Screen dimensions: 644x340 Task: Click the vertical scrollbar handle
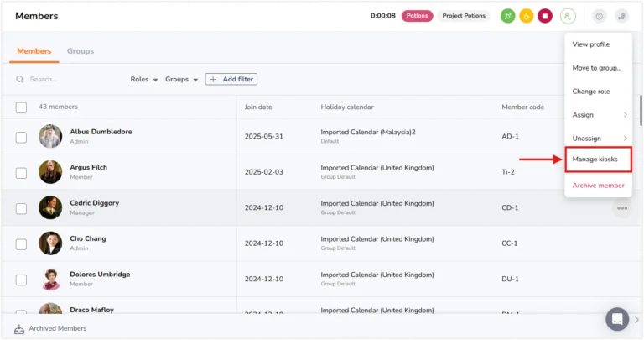(641, 110)
